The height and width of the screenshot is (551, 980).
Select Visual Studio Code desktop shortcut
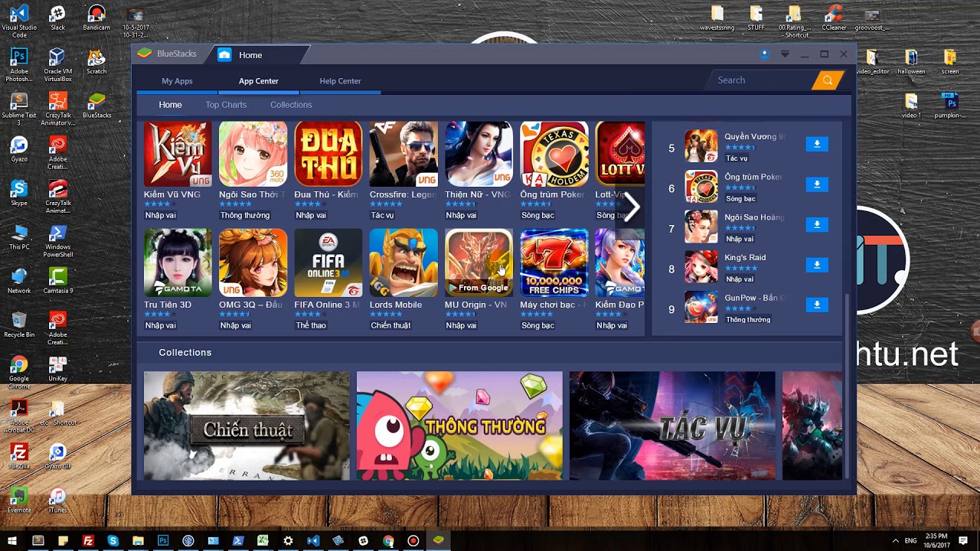tap(19, 21)
